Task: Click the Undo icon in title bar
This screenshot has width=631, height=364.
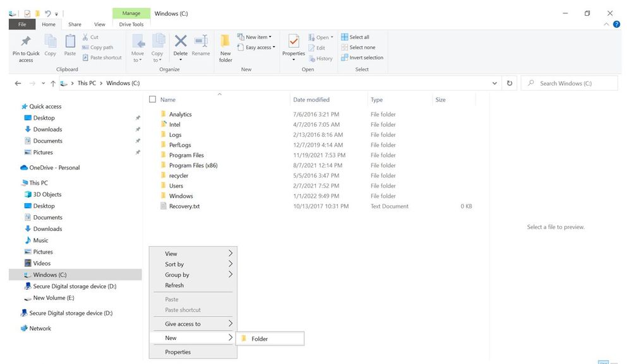Action: 48,14
